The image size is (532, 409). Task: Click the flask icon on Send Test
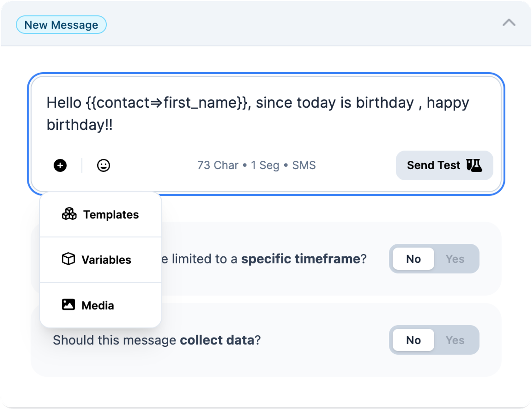tap(474, 165)
